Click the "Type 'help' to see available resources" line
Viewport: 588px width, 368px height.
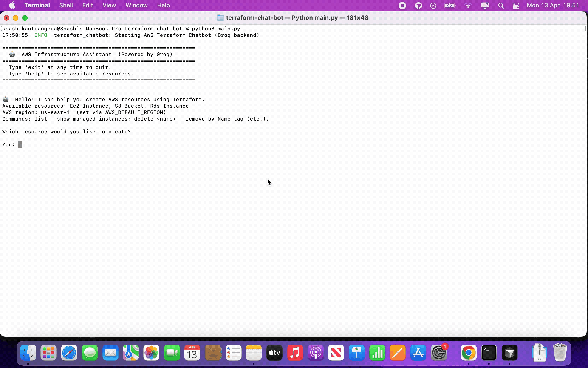71,74
